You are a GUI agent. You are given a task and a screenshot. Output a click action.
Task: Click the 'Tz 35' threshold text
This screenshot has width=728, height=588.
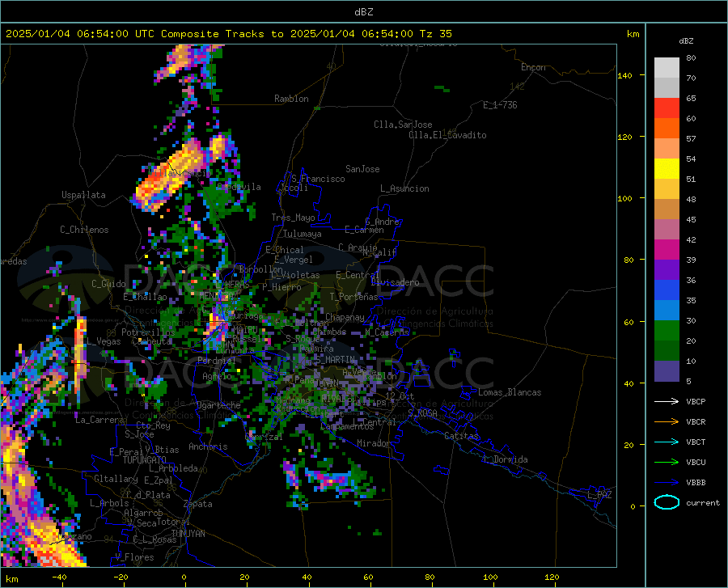click(x=435, y=34)
